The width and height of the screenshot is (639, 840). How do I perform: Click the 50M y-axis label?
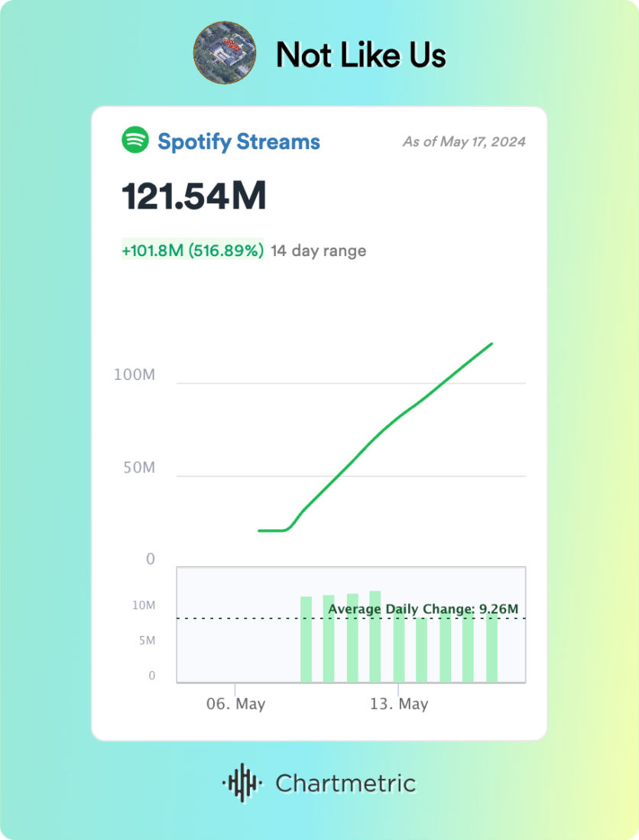coord(139,468)
